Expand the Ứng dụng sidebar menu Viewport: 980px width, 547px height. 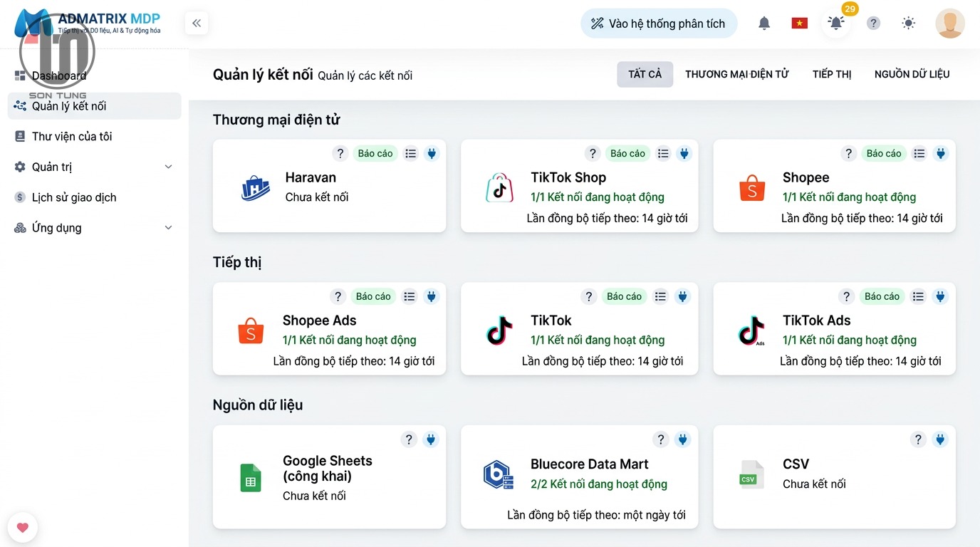click(x=94, y=228)
